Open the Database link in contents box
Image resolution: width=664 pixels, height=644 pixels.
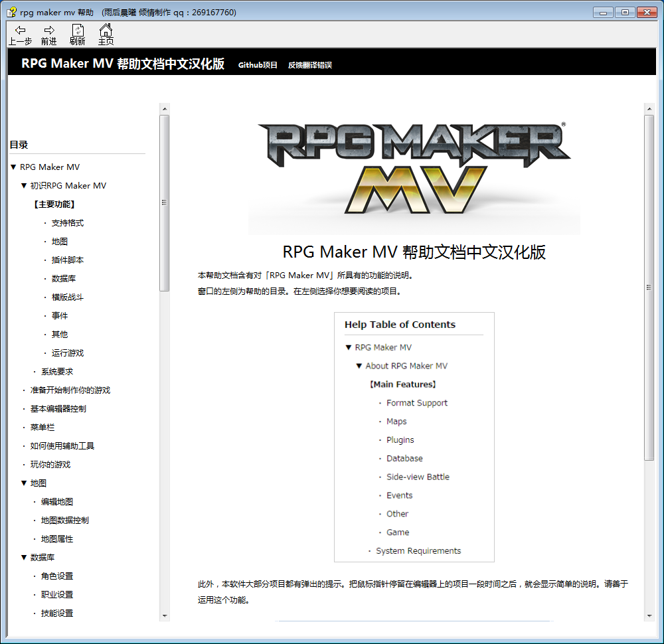click(404, 459)
